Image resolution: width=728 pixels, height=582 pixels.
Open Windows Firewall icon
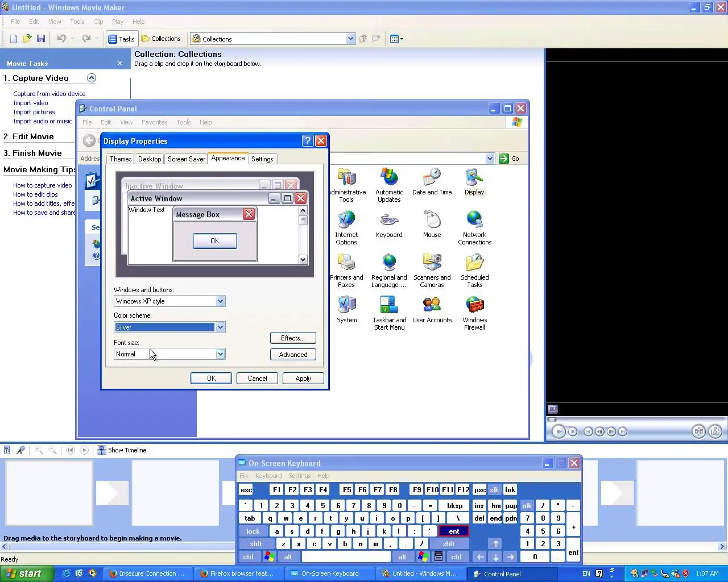(475, 313)
